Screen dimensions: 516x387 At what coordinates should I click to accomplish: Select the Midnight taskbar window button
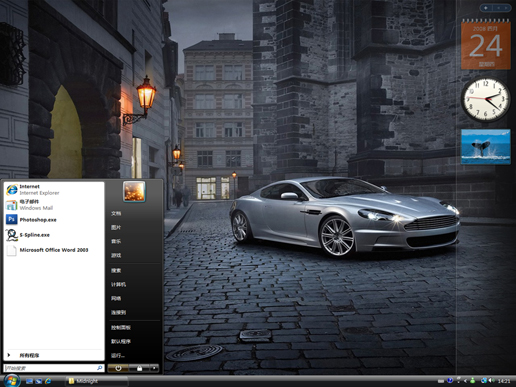coord(97,381)
